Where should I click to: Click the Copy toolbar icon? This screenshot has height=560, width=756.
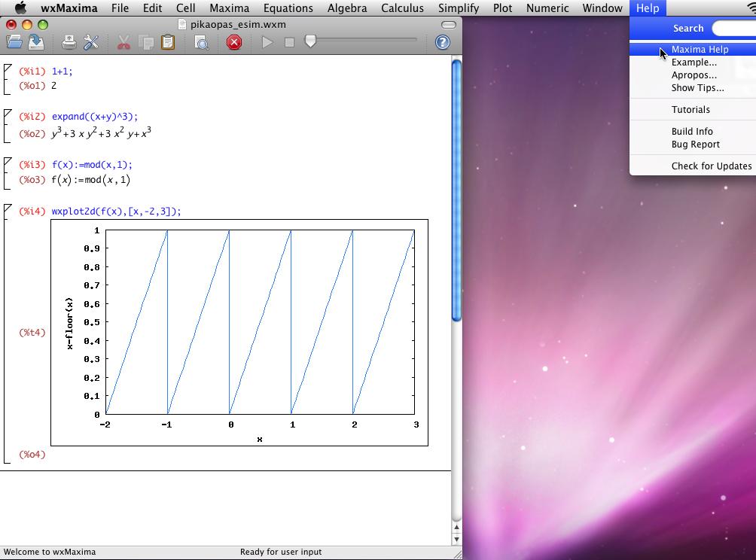coord(146,42)
